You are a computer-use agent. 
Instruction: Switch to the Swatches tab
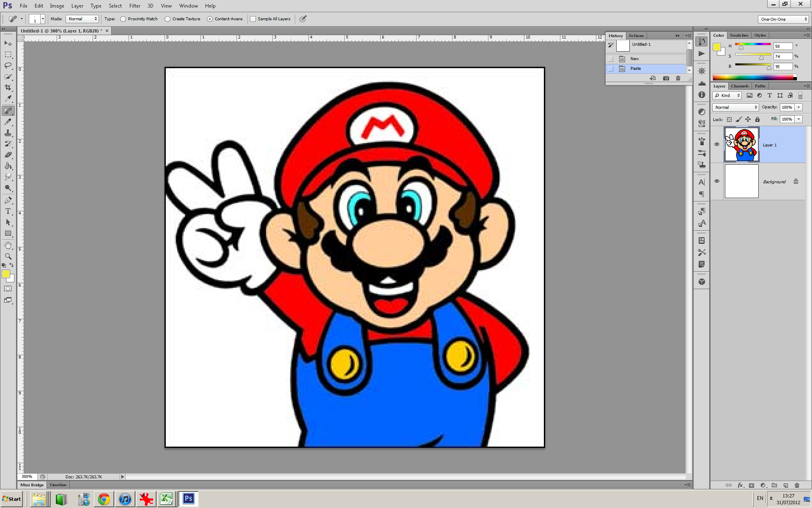pos(739,36)
